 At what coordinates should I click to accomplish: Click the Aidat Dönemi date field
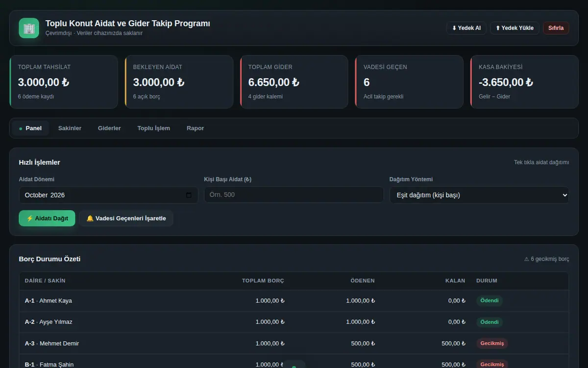pyautogui.click(x=108, y=195)
